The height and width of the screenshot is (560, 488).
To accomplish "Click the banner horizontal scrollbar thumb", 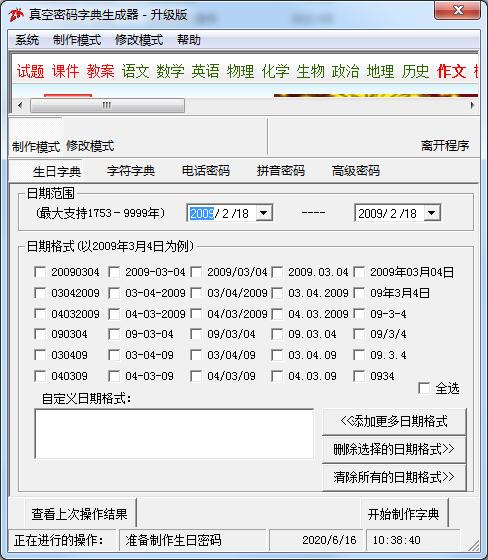I will 108,105.
